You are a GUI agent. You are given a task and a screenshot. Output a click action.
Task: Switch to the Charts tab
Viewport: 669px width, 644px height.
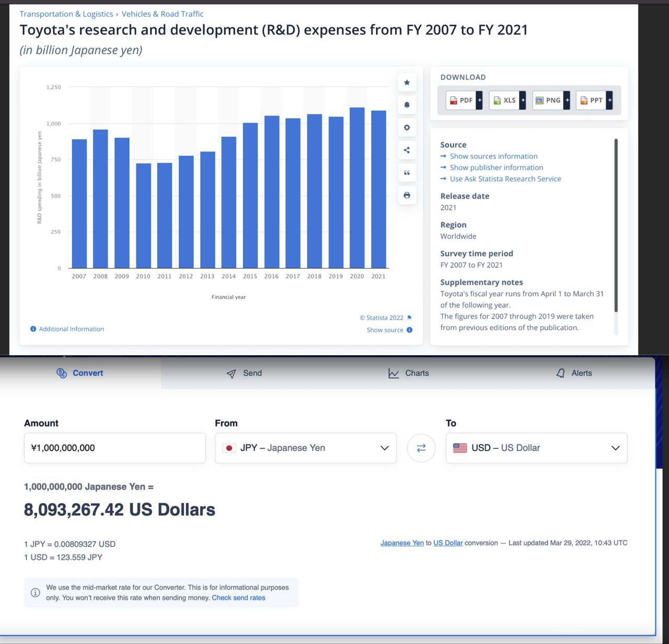[x=409, y=373]
